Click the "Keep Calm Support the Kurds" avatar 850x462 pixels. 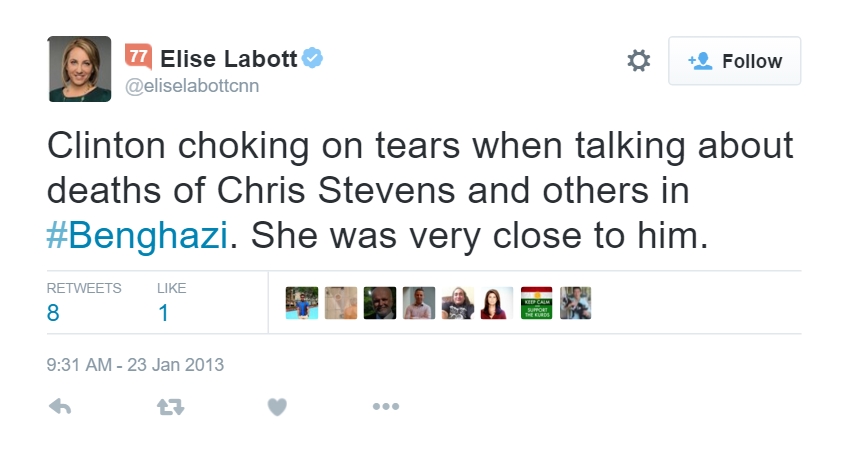pos(536,303)
